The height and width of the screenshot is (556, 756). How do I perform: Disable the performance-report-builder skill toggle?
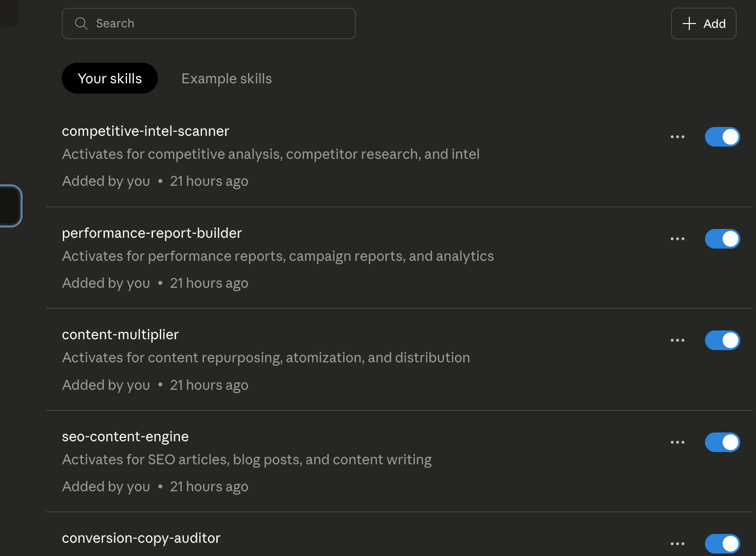click(x=722, y=239)
